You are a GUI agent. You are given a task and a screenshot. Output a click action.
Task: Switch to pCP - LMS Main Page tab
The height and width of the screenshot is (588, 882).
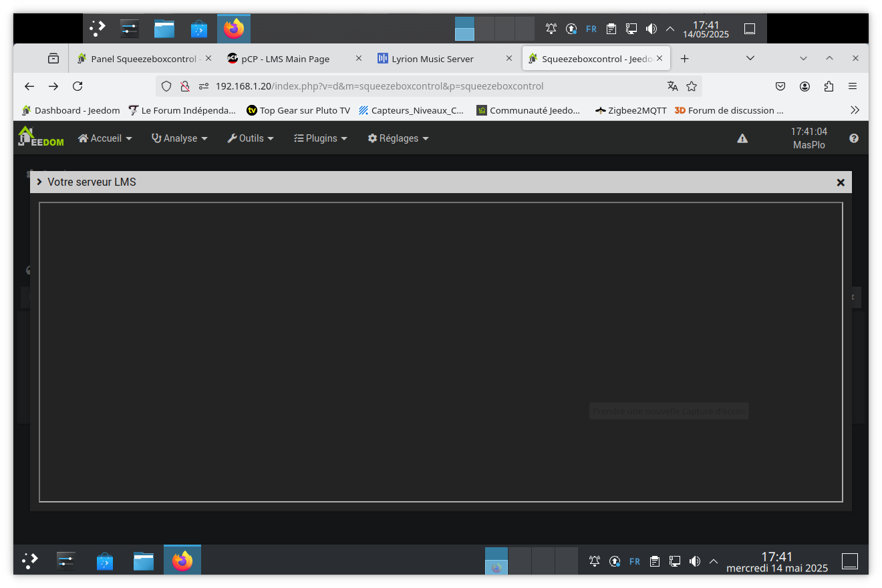tap(295, 59)
